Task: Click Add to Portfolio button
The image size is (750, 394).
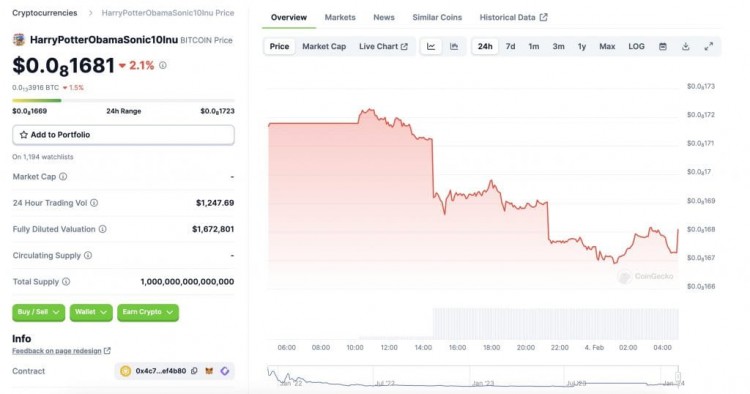Action: pos(123,135)
